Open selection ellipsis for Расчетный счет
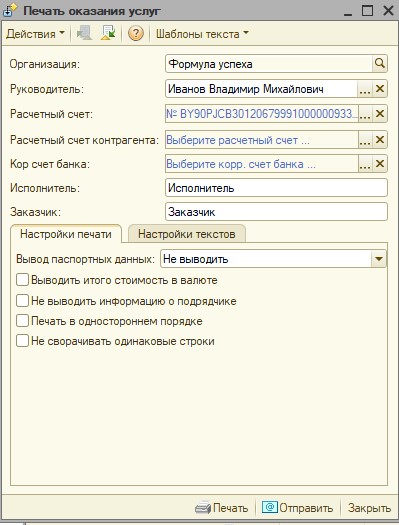This screenshot has width=399, height=525. pyautogui.click(x=365, y=114)
